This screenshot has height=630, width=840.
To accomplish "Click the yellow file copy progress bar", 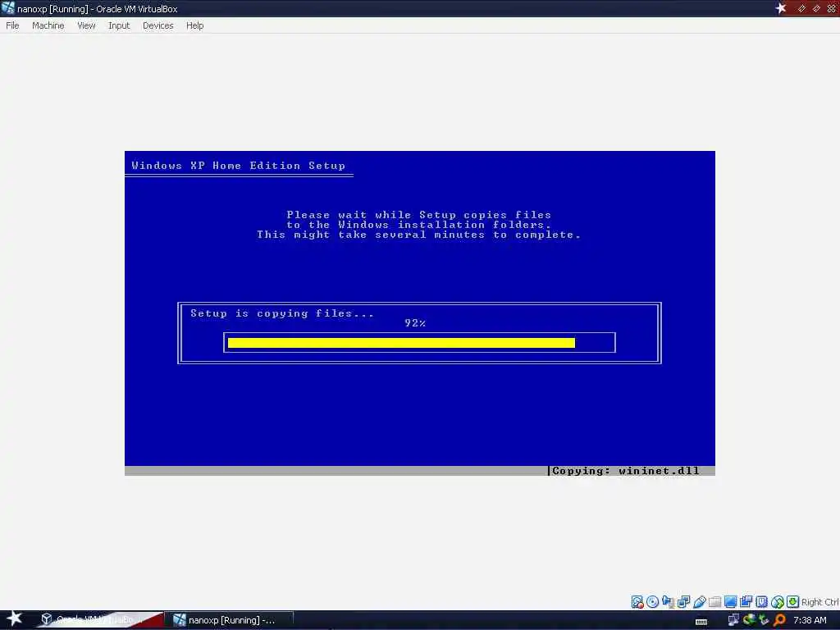I will click(x=401, y=343).
